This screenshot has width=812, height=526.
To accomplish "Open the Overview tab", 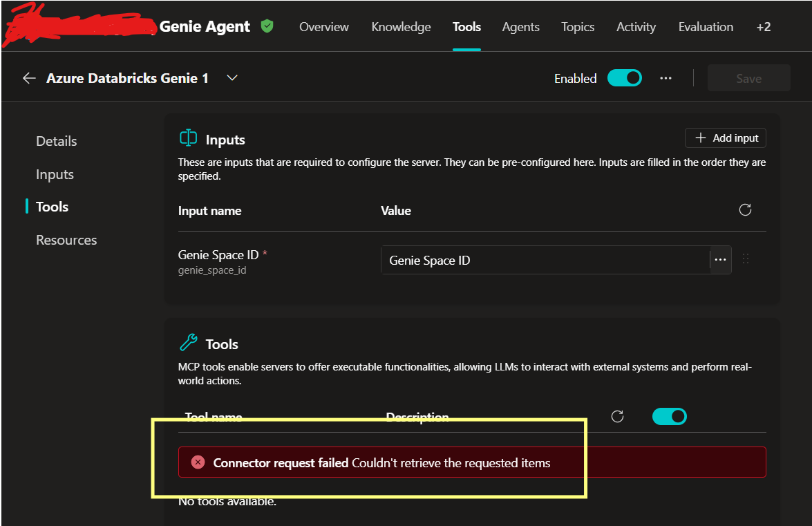I will (323, 27).
